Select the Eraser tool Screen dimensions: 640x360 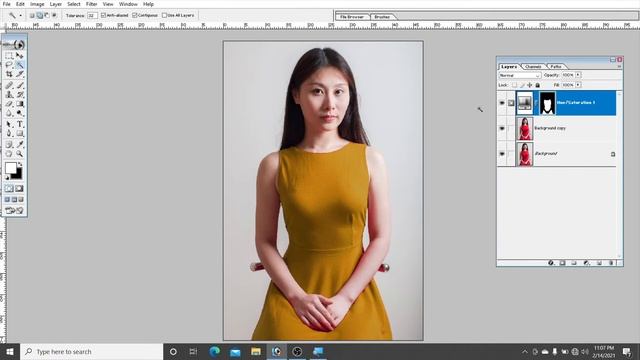tap(9, 104)
